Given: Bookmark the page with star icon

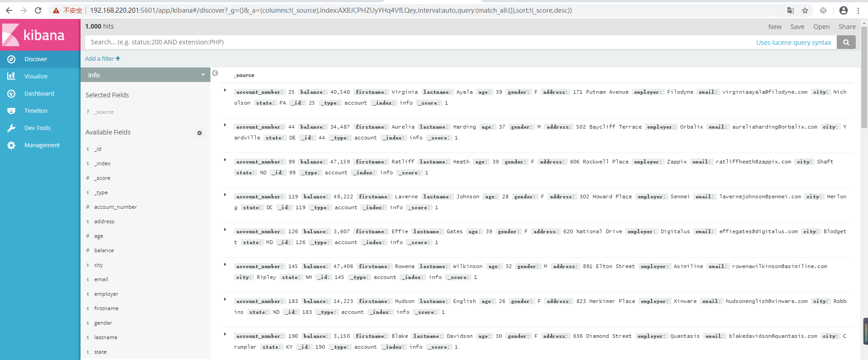Looking at the screenshot, I should point(805,10).
